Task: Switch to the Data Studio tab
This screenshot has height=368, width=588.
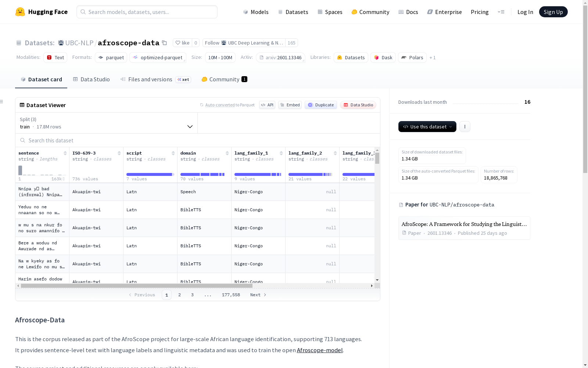Action: (x=91, y=79)
